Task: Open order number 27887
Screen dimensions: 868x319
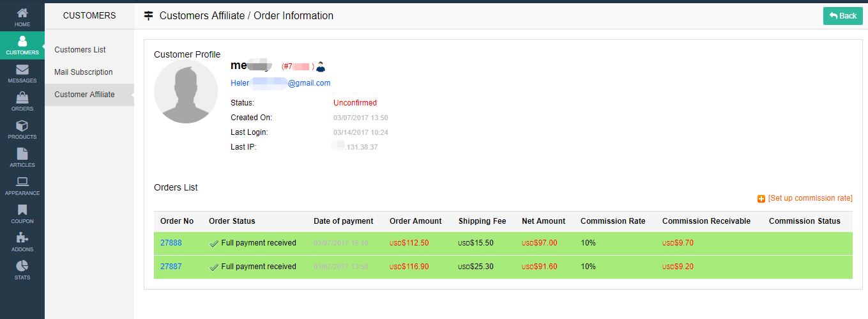Action: point(171,267)
